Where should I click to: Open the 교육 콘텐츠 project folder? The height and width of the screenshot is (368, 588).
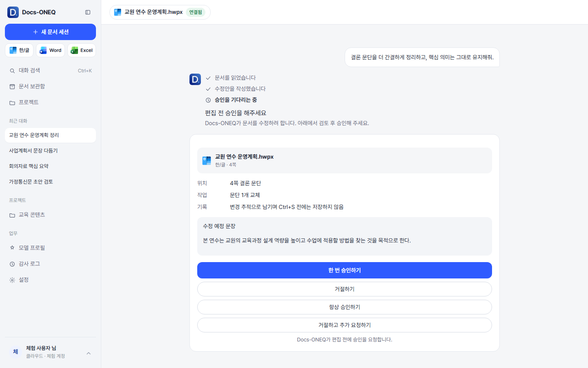tap(50, 215)
